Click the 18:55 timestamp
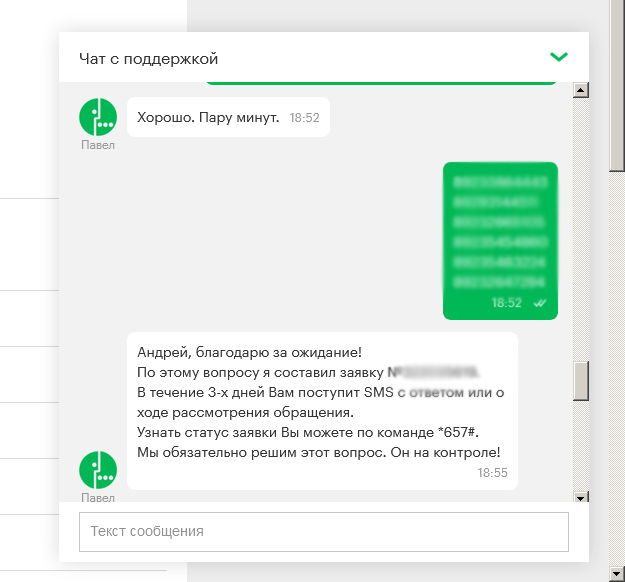625x582 pixels. (492, 473)
